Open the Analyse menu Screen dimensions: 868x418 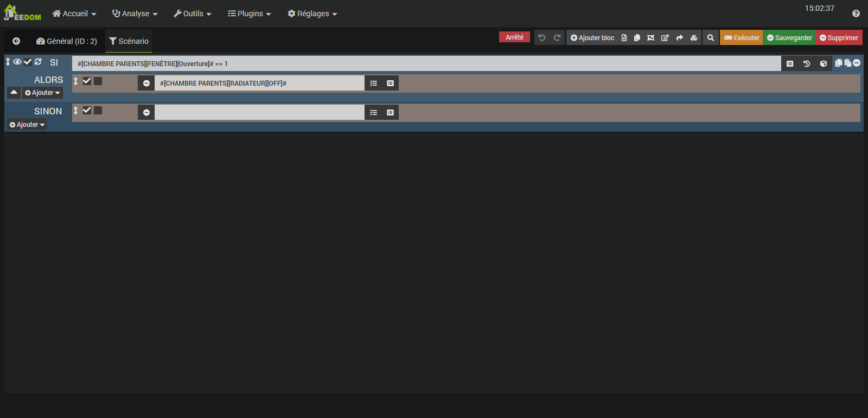pos(135,14)
